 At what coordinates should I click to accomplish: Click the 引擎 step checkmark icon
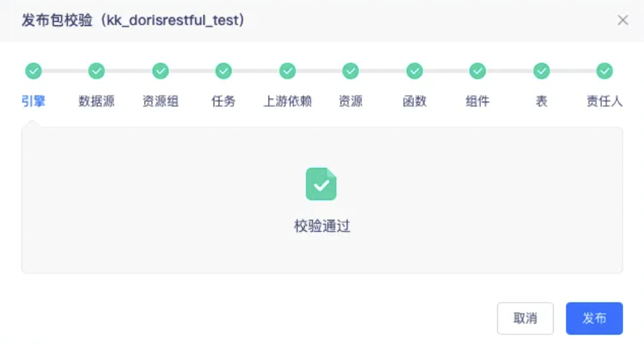[x=33, y=71]
